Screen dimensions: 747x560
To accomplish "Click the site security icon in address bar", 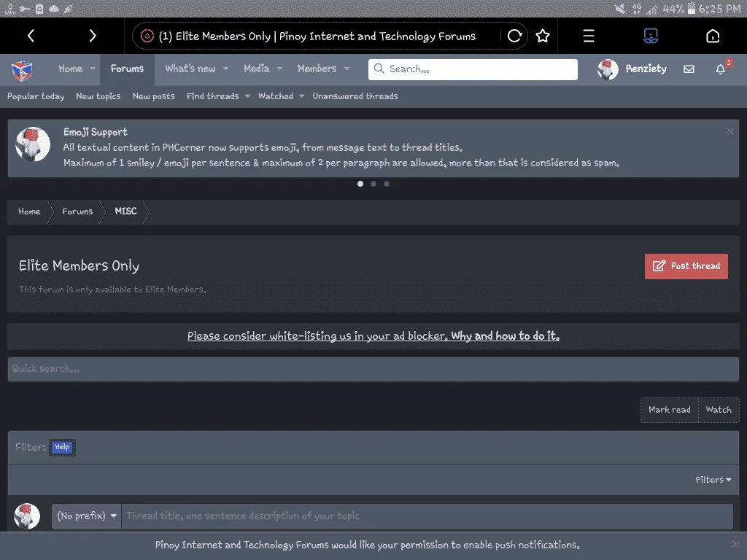I will pyautogui.click(x=147, y=36).
